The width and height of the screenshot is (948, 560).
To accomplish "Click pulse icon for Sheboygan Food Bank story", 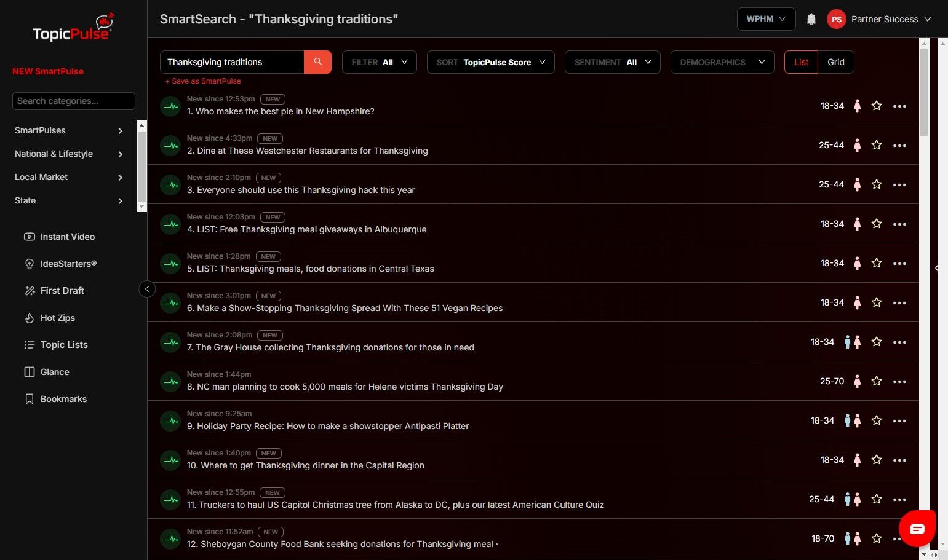I will 170,539.
